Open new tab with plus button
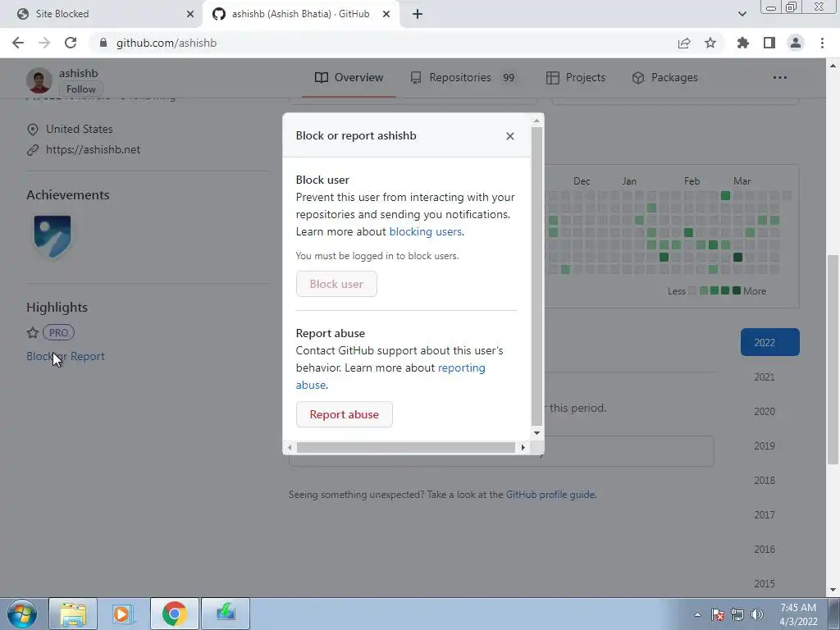 click(418, 14)
